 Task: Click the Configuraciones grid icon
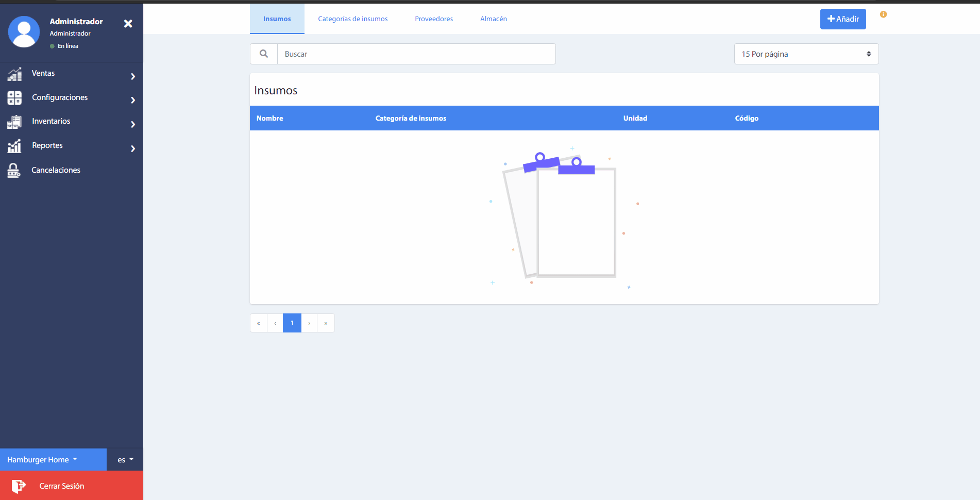coord(14,98)
